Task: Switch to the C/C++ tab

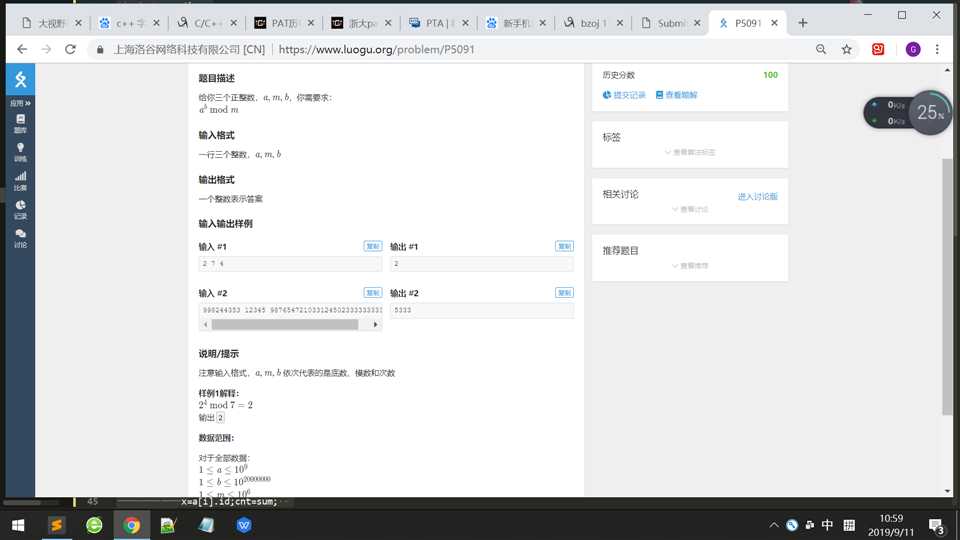Action: (207, 23)
